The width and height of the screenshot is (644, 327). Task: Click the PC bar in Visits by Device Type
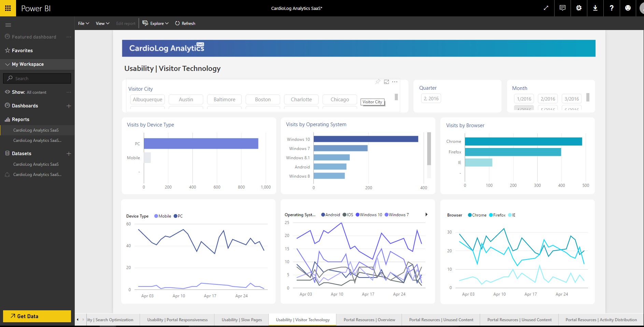(201, 144)
